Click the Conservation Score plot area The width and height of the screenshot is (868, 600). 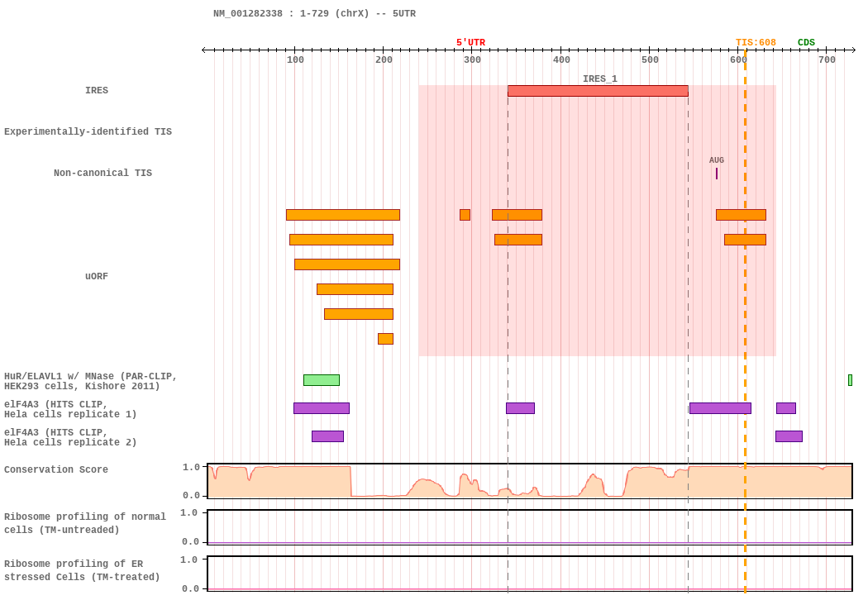530,481
